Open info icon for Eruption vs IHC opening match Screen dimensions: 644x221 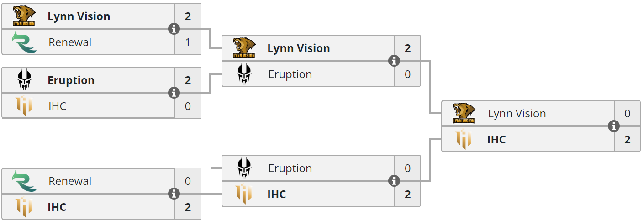tap(174, 93)
